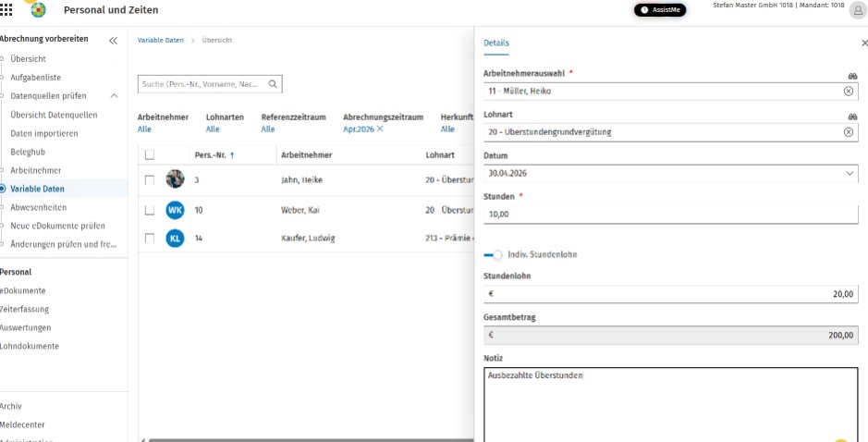Open the user profile avatar icon
This screenshot has width=868, height=442.
click(x=858, y=10)
